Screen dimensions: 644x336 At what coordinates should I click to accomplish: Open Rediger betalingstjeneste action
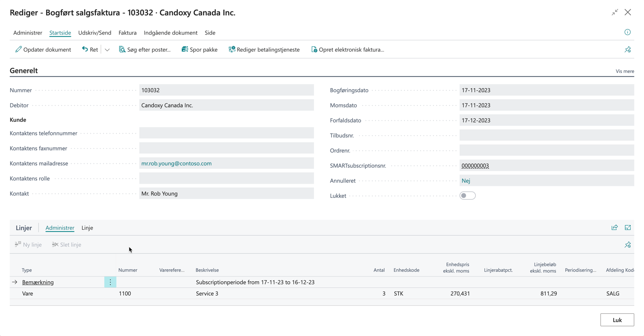tap(264, 49)
